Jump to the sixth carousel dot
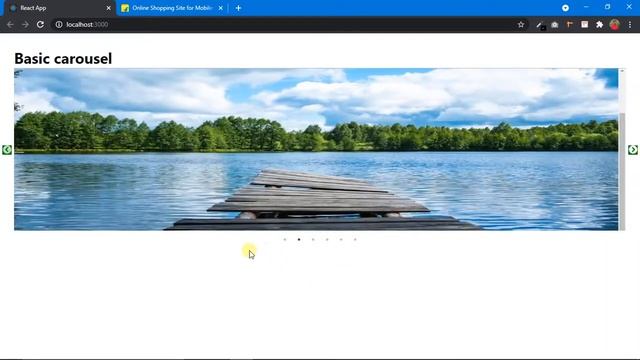The width and height of the screenshot is (640, 360). click(355, 240)
